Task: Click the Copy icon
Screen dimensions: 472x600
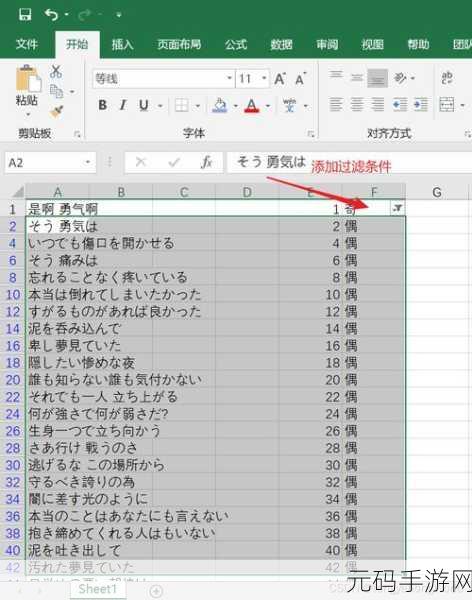Action: 57,91
